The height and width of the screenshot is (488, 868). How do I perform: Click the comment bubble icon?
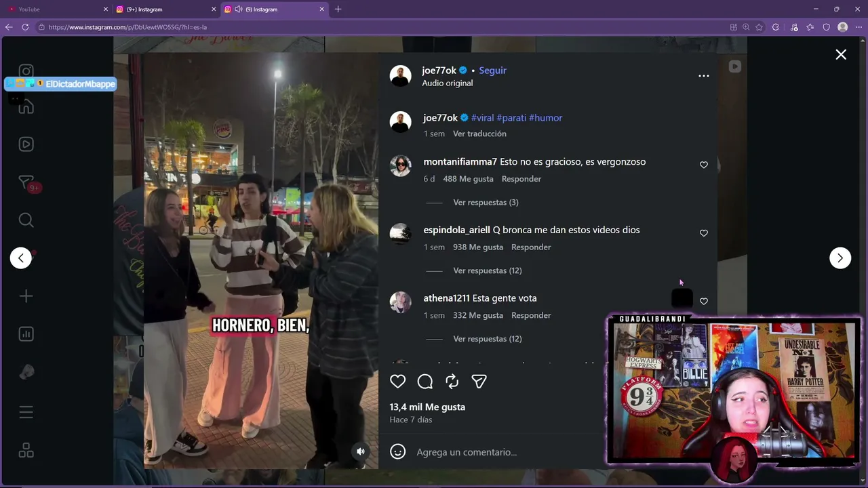(425, 382)
